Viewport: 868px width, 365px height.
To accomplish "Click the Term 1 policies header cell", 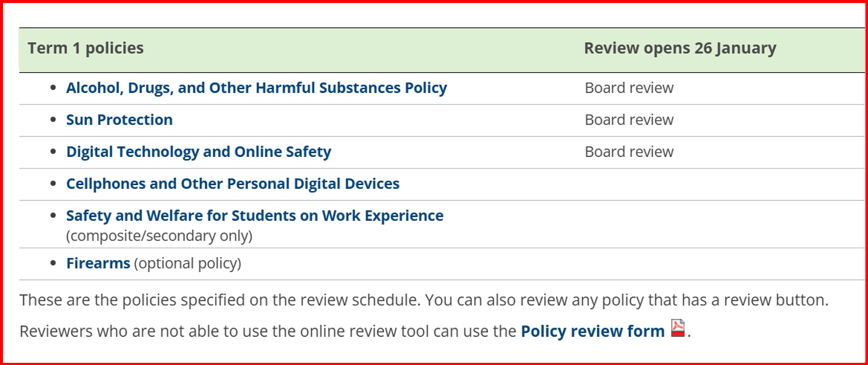I will coord(85,48).
